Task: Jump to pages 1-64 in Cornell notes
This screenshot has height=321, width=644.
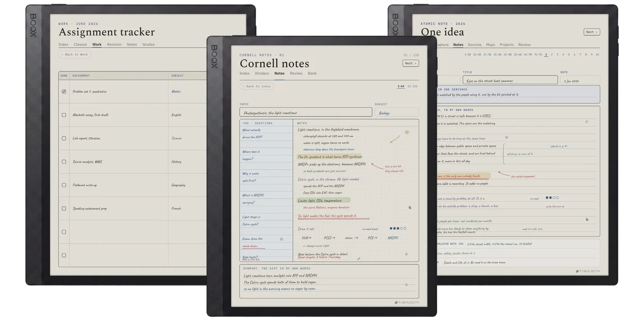Action: click(401, 86)
